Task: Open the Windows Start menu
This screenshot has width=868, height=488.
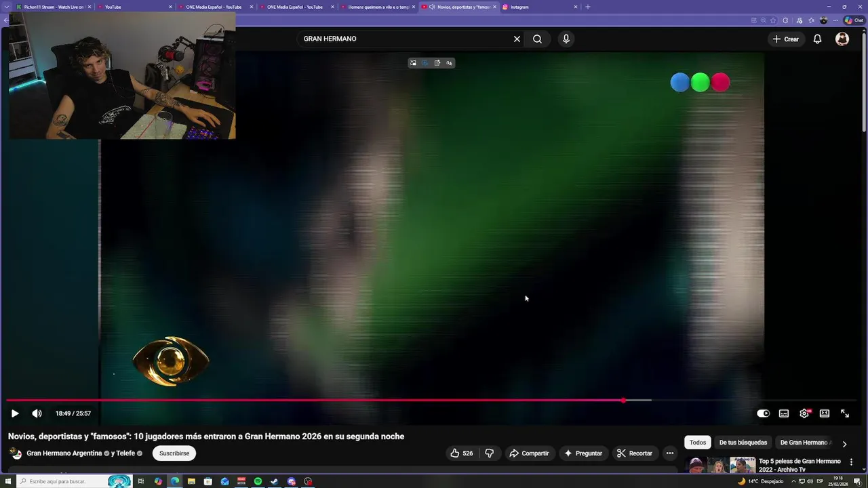Action: point(7,481)
